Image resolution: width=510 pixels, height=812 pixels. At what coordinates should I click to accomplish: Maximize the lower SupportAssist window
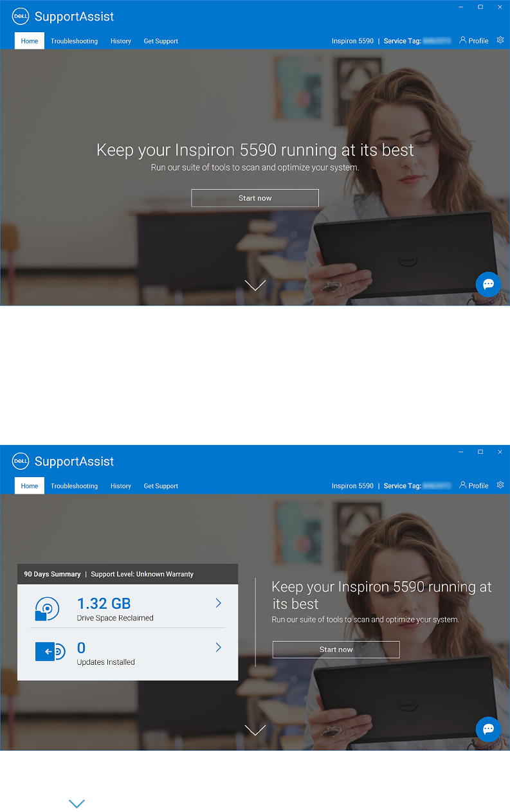[480, 452]
